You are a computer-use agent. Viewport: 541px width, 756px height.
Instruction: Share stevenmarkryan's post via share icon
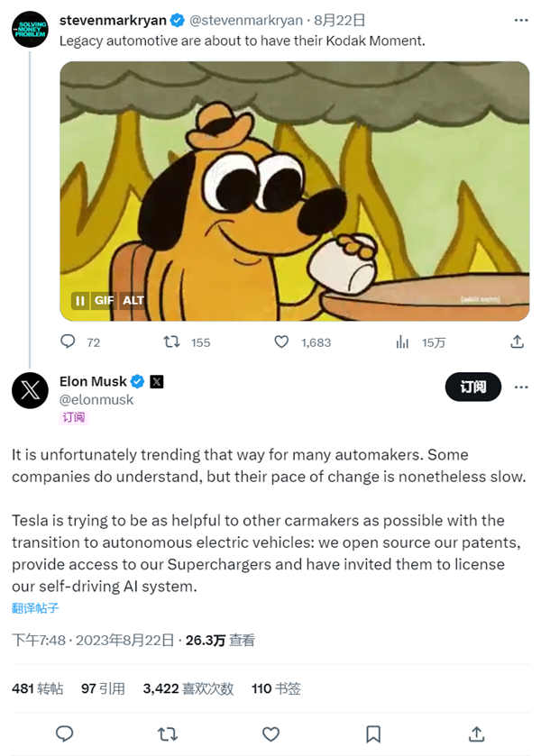pyautogui.click(x=517, y=342)
